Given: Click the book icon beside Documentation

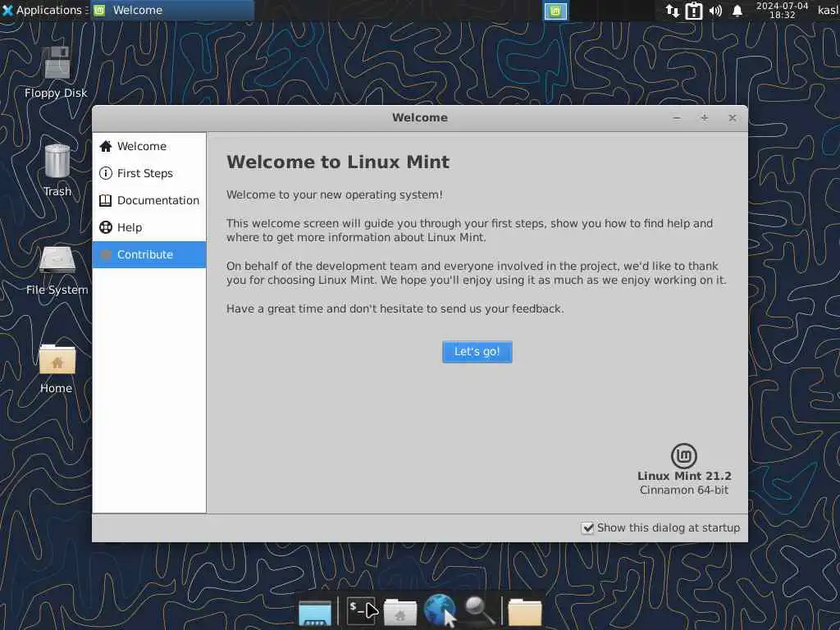Looking at the screenshot, I should click(106, 200).
